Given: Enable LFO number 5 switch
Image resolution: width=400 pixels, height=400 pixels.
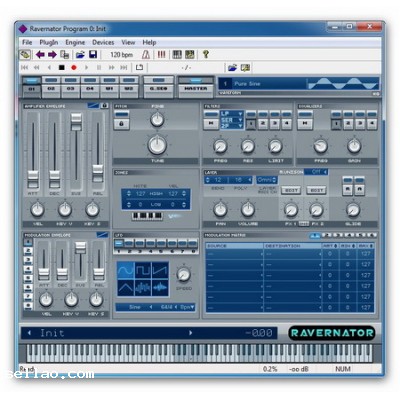Looking at the screenshot, I should point(161,243).
